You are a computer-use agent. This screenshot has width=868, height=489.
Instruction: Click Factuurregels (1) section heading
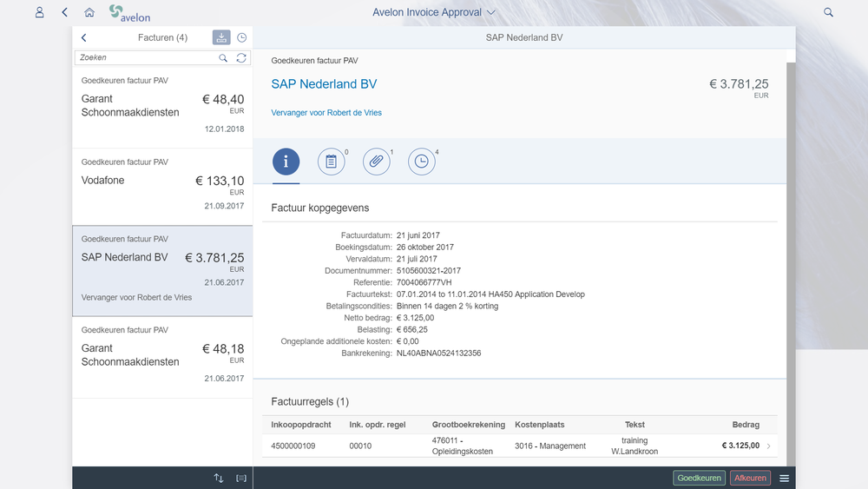[310, 401]
